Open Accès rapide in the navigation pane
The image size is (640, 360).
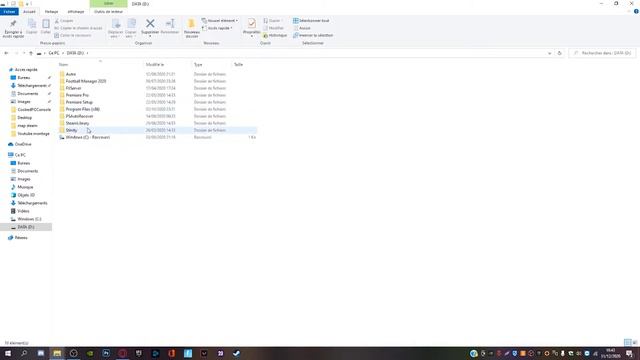26,70
